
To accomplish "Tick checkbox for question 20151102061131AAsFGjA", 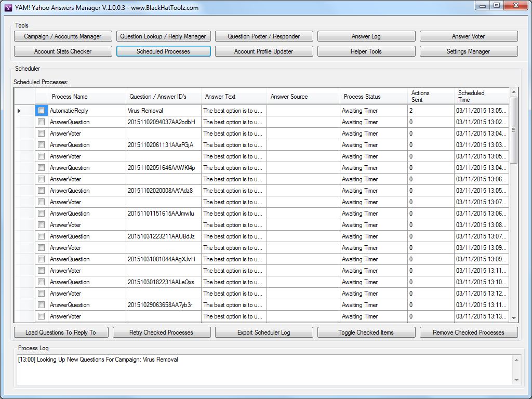I will pyautogui.click(x=42, y=145).
